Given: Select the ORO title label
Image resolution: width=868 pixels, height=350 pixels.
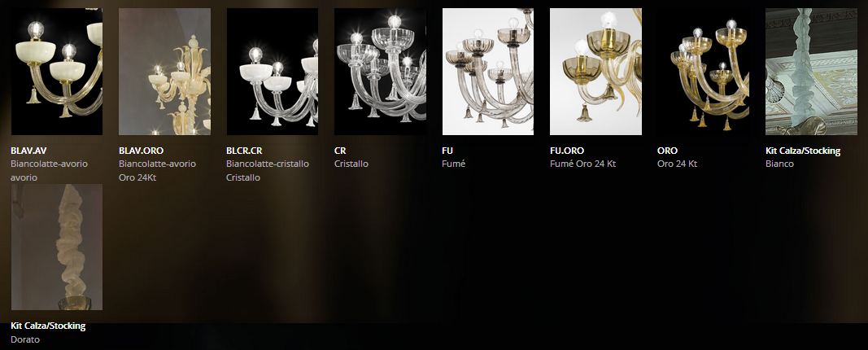Looking at the screenshot, I should pyautogui.click(x=667, y=151).
